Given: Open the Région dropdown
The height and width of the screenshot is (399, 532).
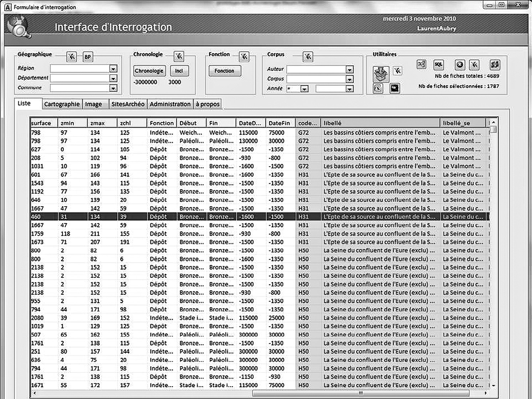Looking at the screenshot, I should click(x=113, y=68).
